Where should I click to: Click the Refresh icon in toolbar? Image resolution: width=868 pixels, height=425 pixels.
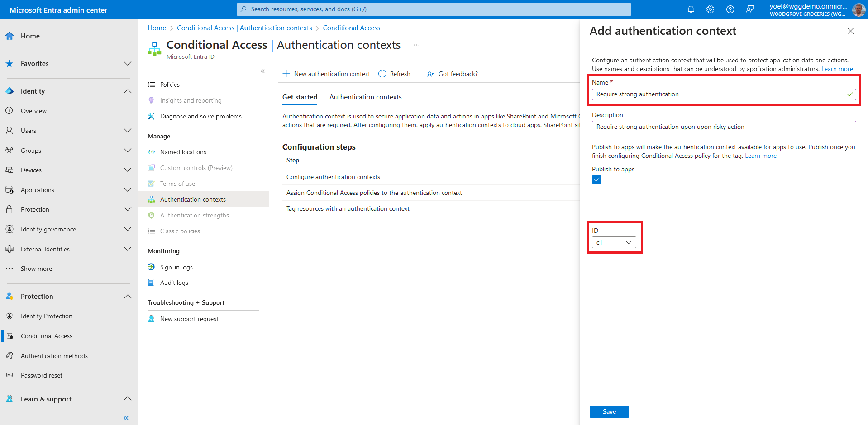point(382,74)
